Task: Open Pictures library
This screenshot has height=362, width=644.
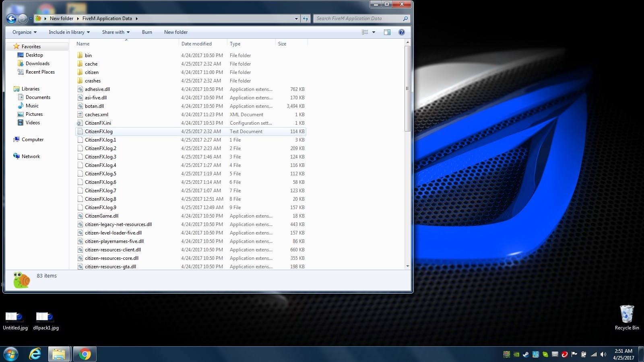Action: tap(34, 114)
